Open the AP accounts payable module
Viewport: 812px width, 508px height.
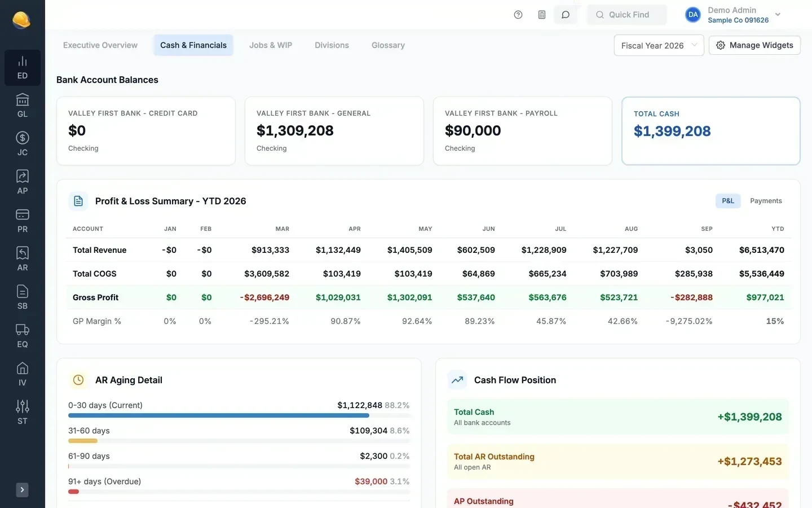tap(23, 183)
